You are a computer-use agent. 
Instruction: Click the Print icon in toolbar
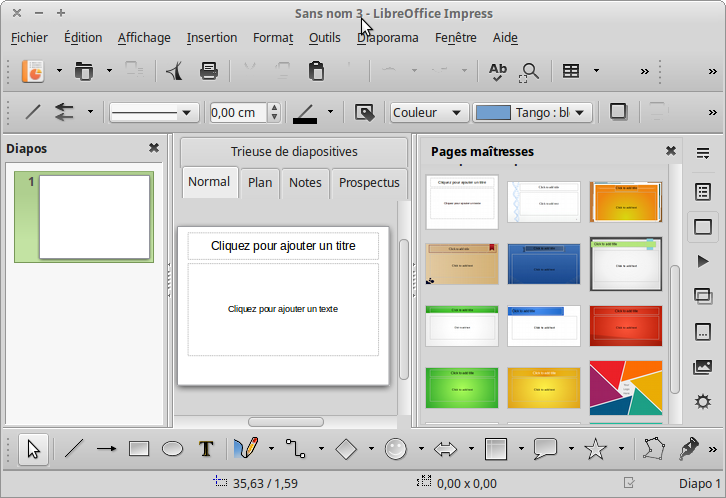[208, 71]
